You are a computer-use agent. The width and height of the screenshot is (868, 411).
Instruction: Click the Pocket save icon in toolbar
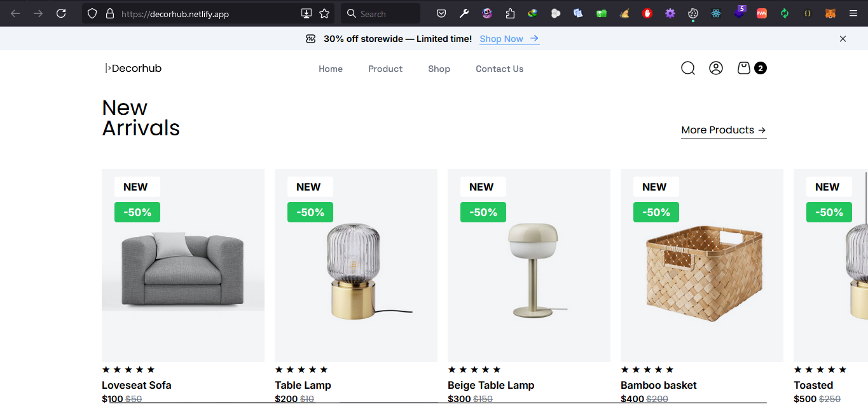click(441, 13)
